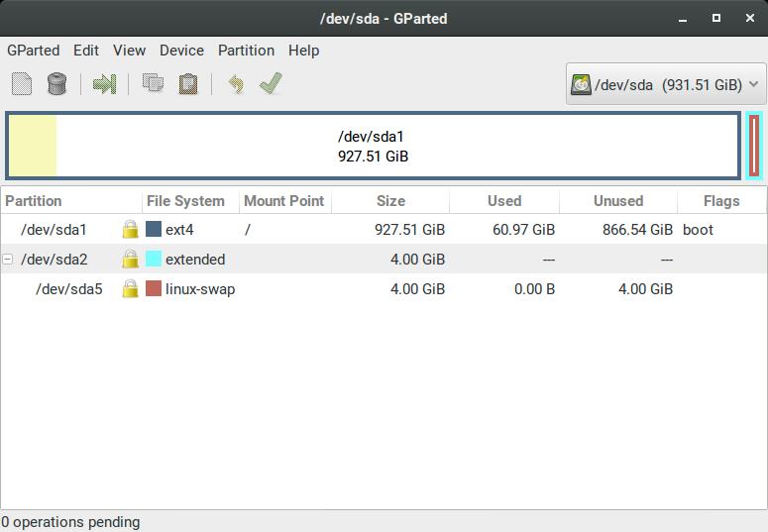Click the mount point / of sda1

tap(248, 229)
